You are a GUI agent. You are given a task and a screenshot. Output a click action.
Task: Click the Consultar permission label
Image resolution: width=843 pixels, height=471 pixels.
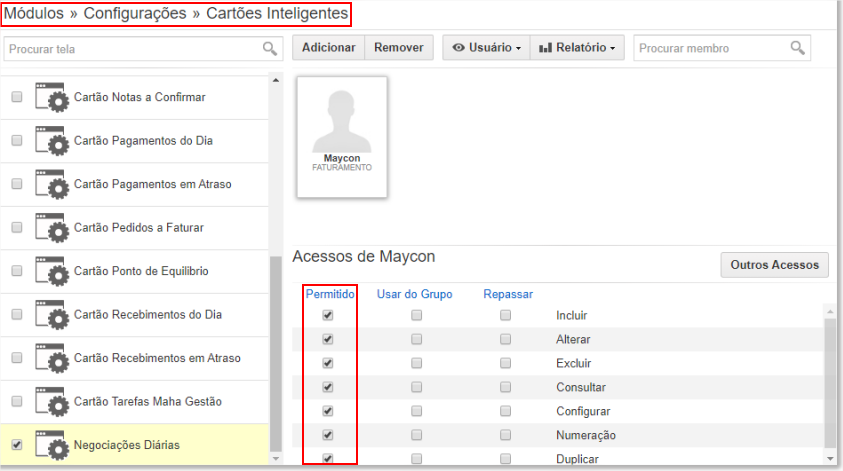(x=581, y=387)
